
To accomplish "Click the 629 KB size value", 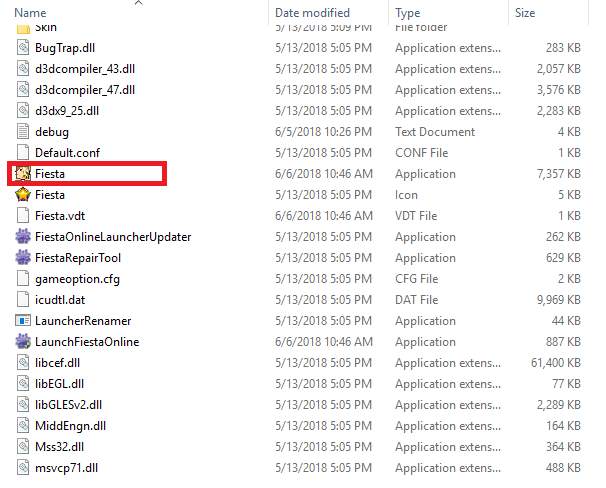I will (563, 258).
